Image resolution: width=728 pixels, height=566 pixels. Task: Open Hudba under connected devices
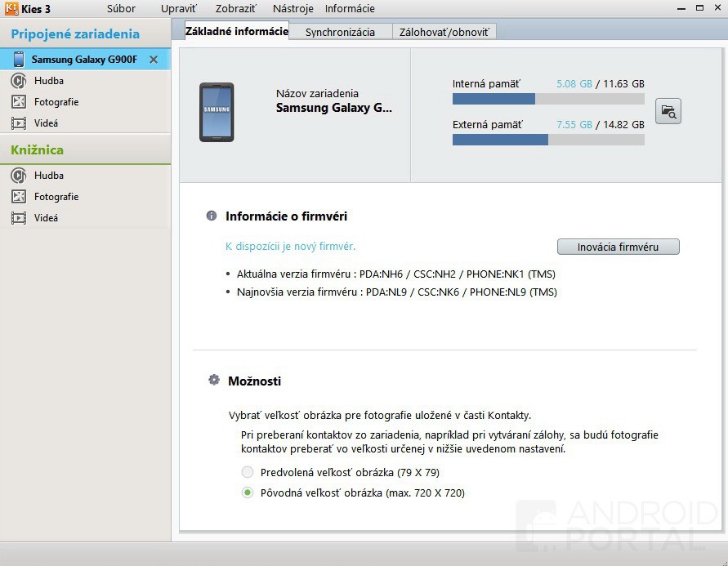(x=48, y=81)
